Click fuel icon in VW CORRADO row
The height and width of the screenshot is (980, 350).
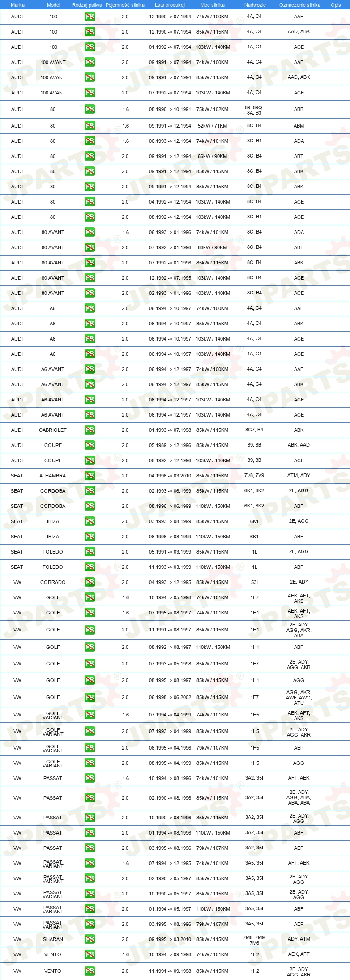tap(90, 582)
